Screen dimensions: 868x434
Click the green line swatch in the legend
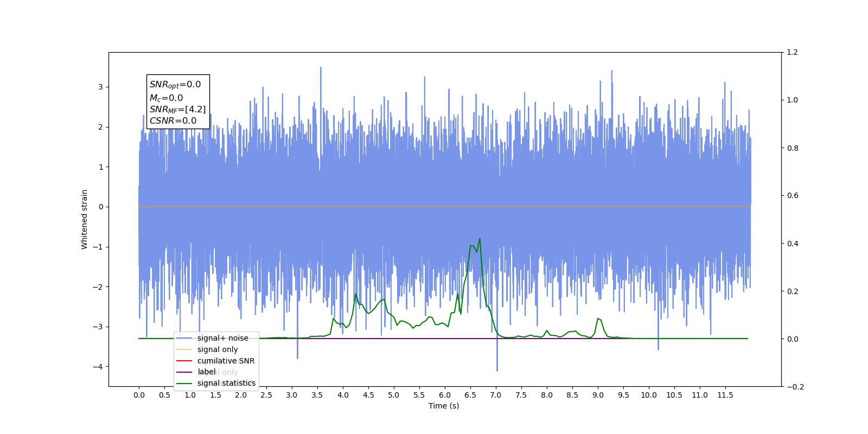(x=184, y=383)
